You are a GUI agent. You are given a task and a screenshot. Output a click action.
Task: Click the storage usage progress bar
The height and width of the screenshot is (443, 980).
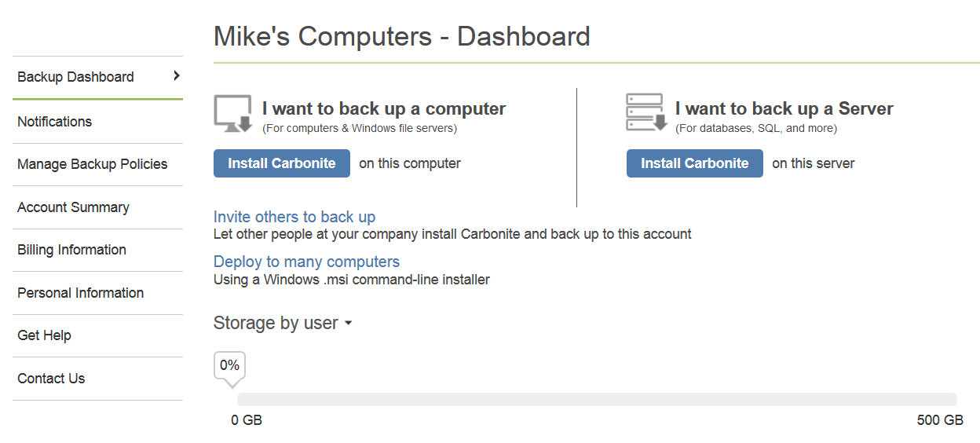coord(597,399)
